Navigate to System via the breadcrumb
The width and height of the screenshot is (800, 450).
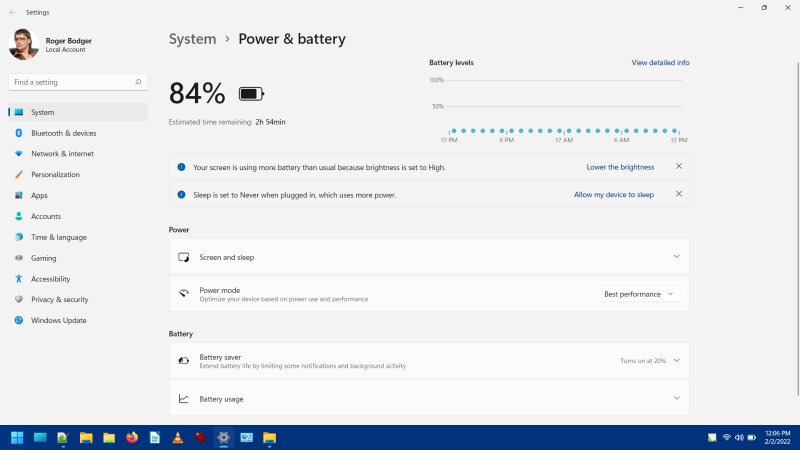192,39
